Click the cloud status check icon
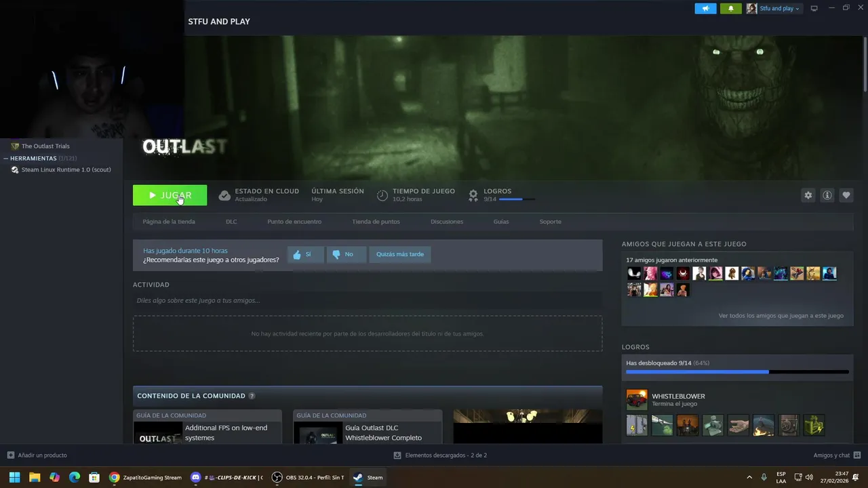The height and width of the screenshot is (488, 868). coord(224,195)
